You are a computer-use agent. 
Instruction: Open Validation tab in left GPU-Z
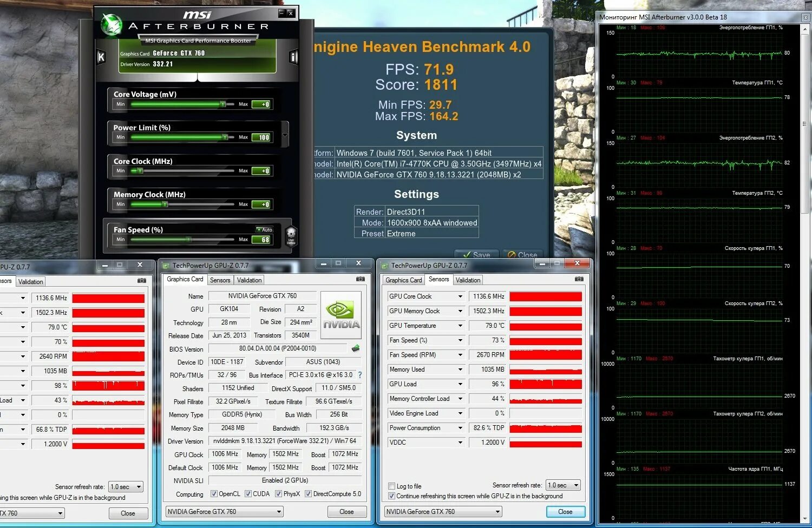30,282
